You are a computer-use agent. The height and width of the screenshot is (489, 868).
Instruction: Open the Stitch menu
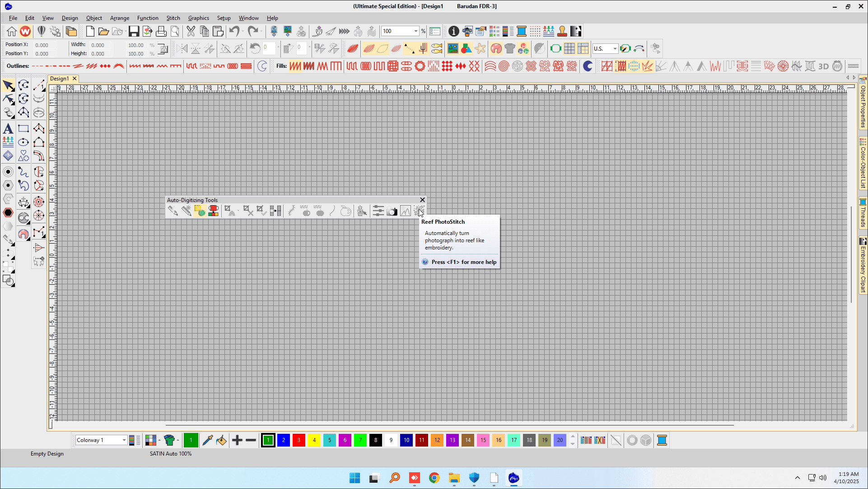coord(173,18)
